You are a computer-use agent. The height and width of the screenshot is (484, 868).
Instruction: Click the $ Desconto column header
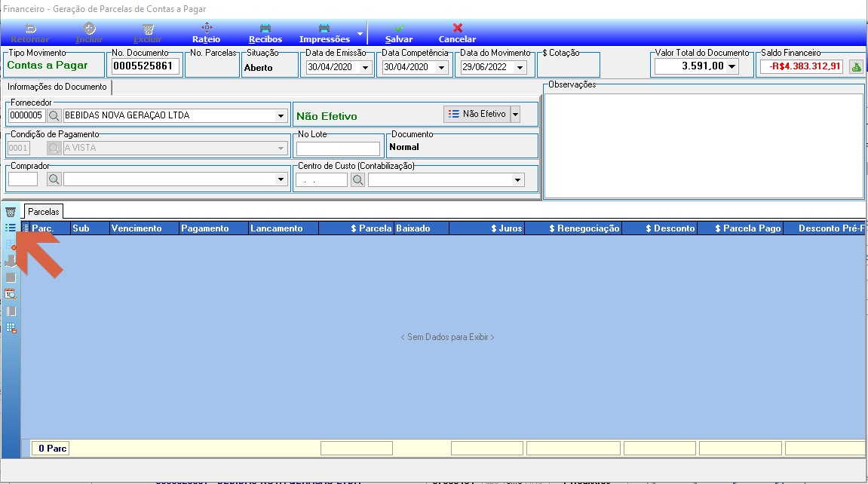click(659, 228)
